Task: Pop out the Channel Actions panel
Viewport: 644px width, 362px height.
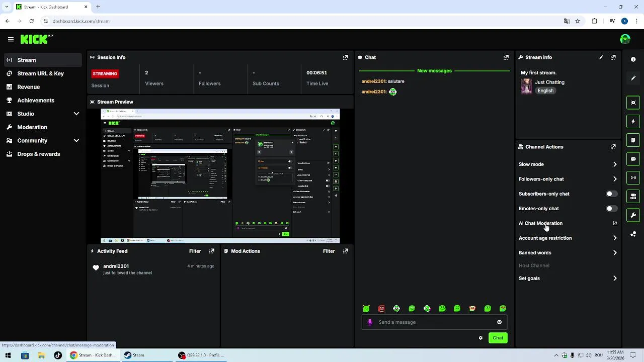Action: (613, 147)
